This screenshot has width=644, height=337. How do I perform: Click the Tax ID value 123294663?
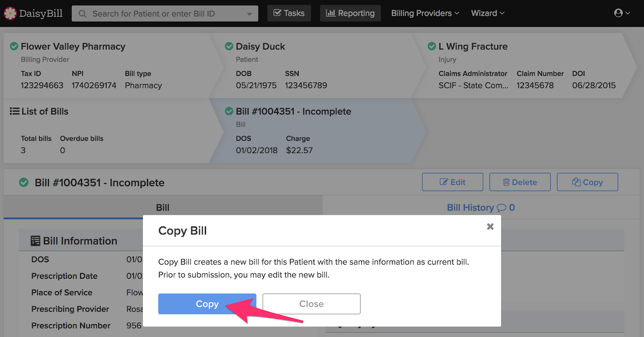[x=42, y=85]
